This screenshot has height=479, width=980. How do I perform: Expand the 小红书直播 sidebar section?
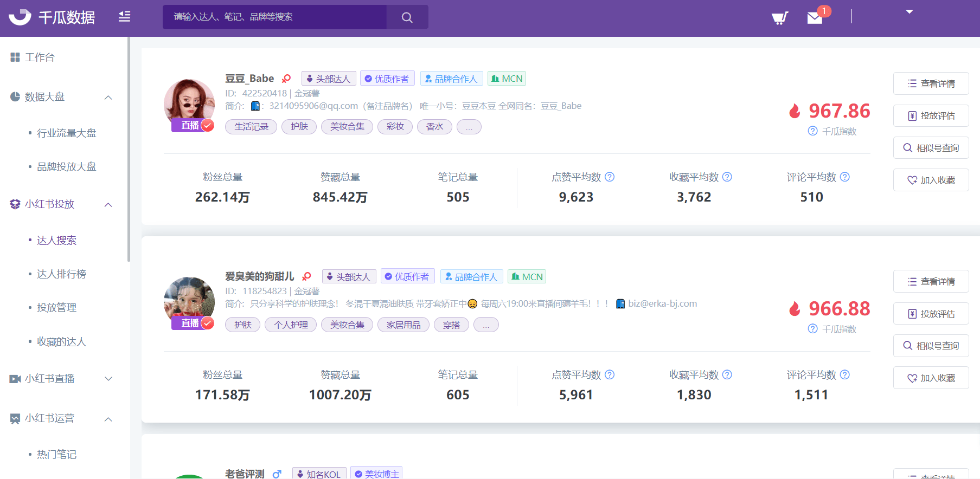point(108,379)
